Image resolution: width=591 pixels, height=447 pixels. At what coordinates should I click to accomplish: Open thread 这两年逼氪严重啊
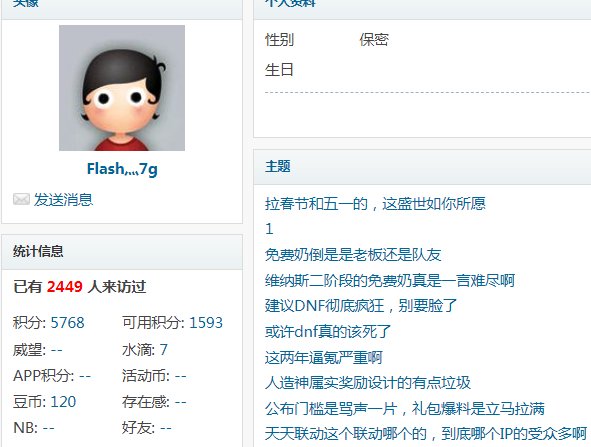tap(323, 357)
